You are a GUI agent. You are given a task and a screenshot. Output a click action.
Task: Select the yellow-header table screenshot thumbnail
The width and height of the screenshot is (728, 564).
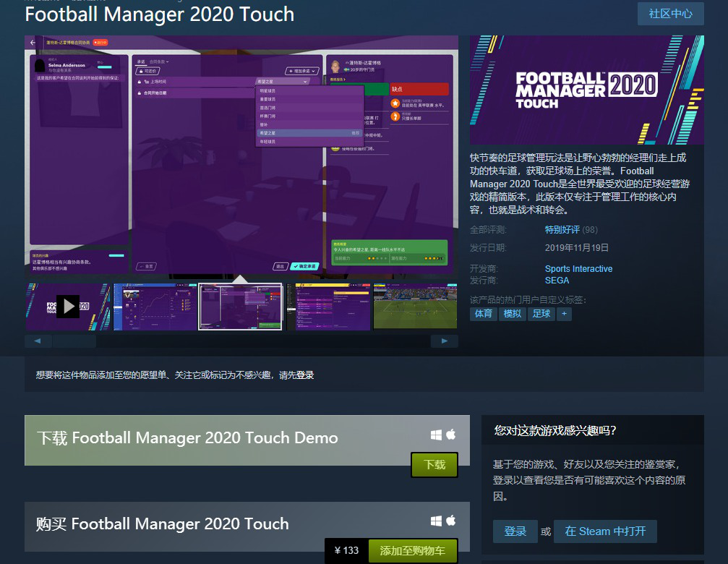pyautogui.click(x=329, y=307)
